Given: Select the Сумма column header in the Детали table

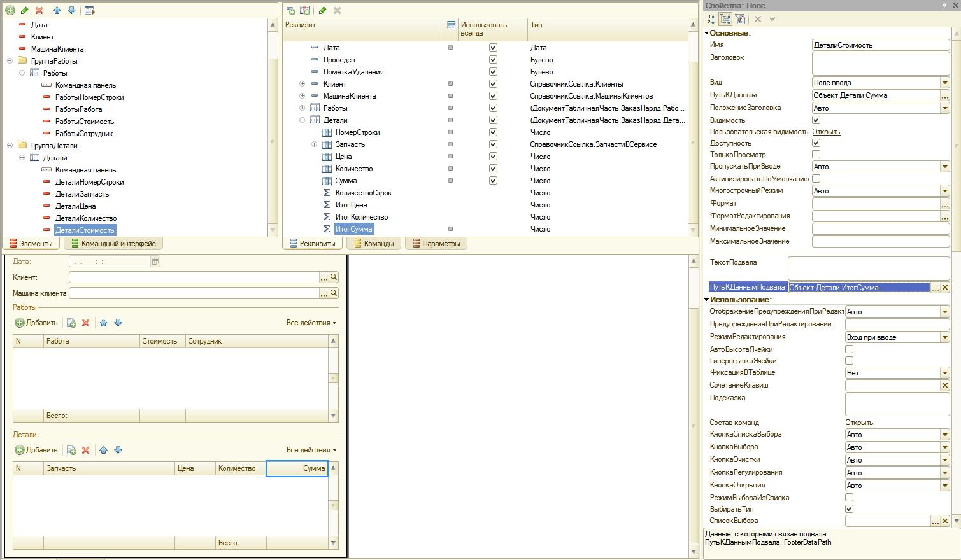Looking at the screenshot, I should pyautogui.click(x=297, y=468).
